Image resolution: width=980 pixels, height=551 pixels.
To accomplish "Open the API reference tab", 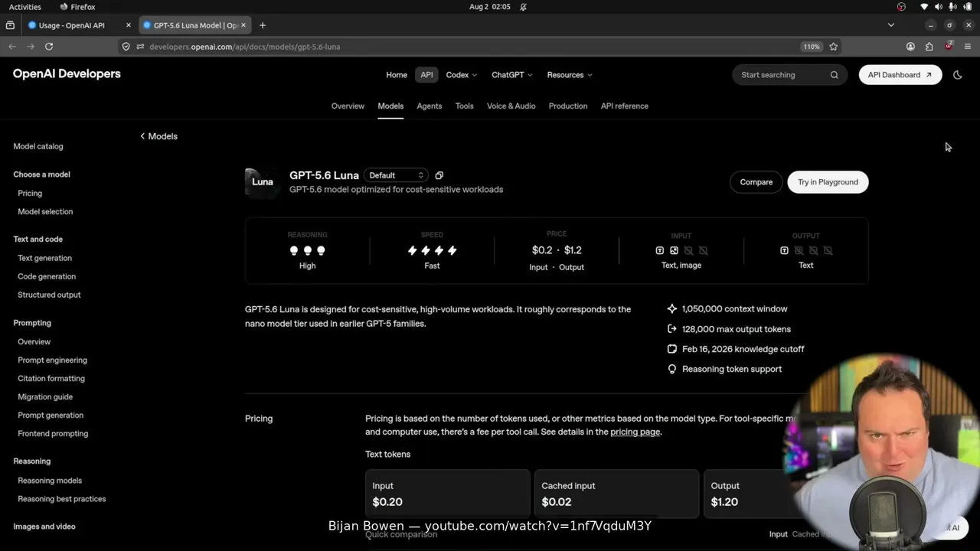I will (625, 106).
